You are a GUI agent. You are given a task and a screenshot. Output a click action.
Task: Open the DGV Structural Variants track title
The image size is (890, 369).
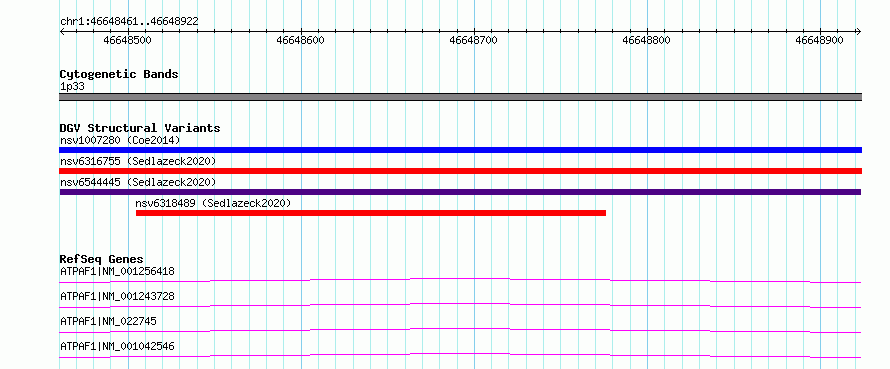point(140,128)
